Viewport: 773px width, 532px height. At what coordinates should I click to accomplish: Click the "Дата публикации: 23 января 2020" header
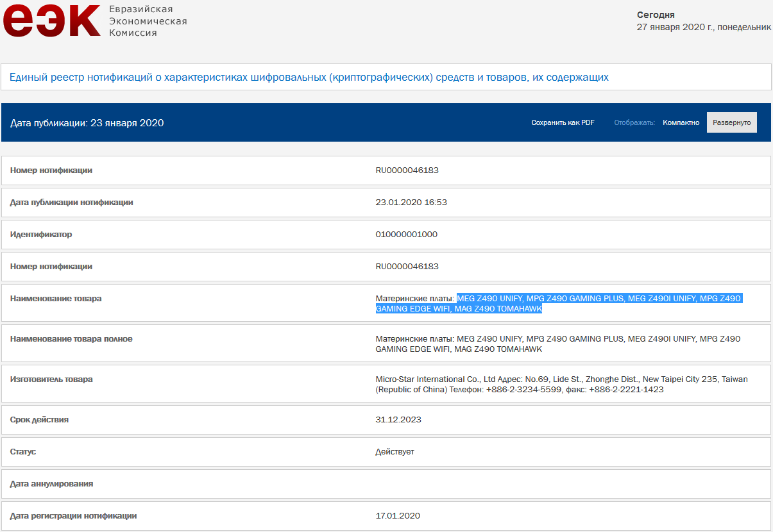click(x=87, y=122)
